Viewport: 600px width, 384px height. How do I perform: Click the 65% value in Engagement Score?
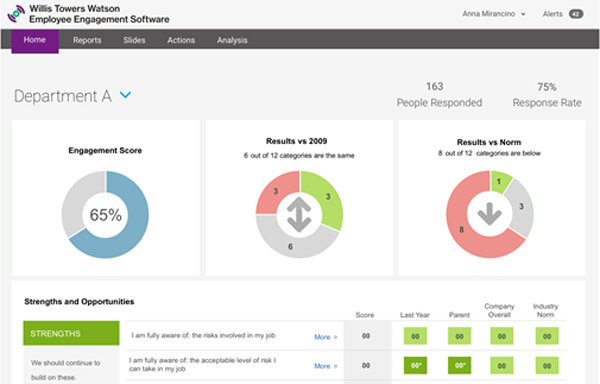[x=106, y=215]
